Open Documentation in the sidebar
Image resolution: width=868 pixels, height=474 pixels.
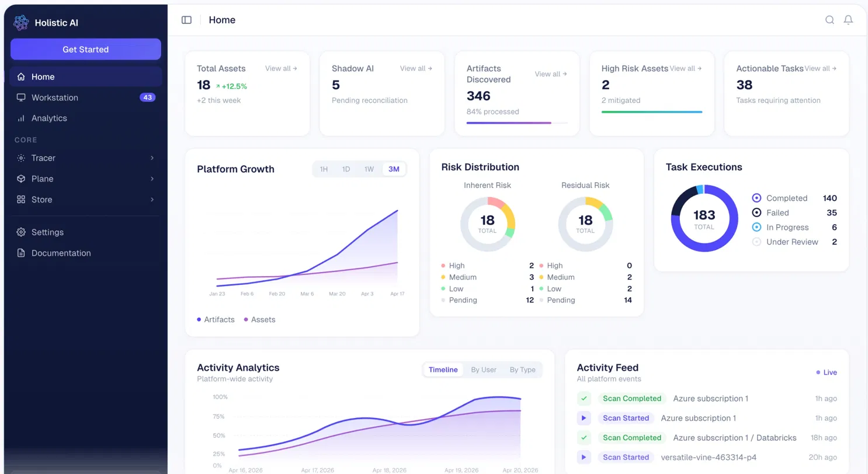(x=86, y=253)
